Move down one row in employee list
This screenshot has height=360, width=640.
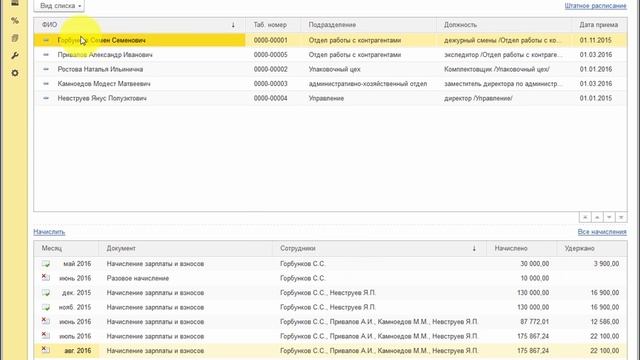tap(609, 217)
